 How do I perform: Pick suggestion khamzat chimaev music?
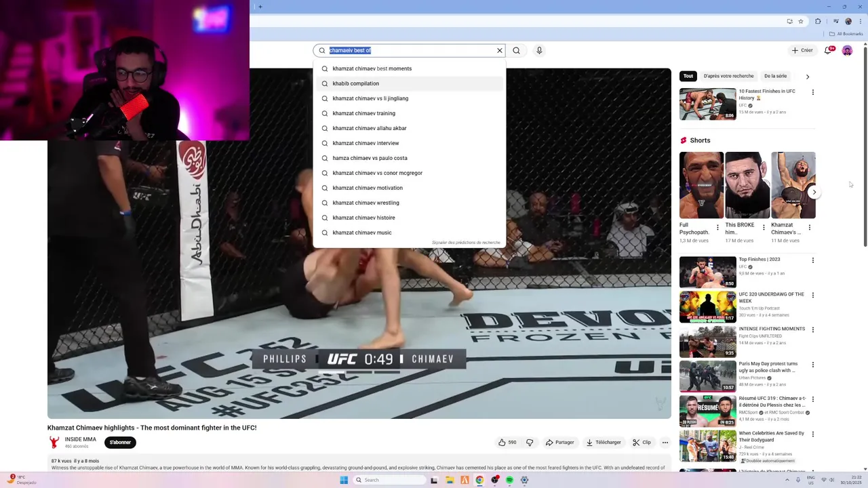[x=410, y=232]
